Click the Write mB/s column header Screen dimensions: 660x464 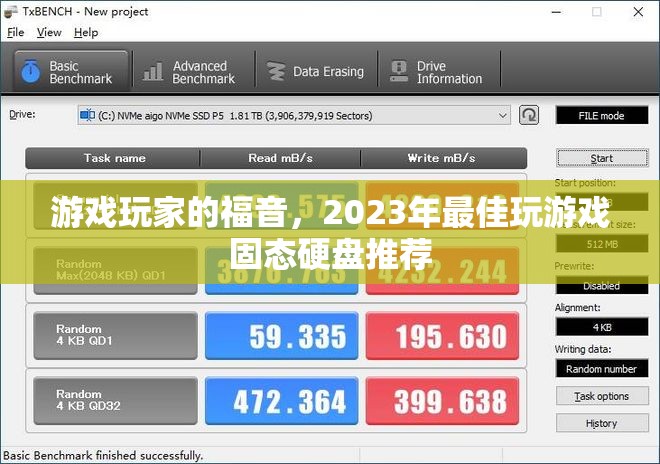tap(443, 158)
